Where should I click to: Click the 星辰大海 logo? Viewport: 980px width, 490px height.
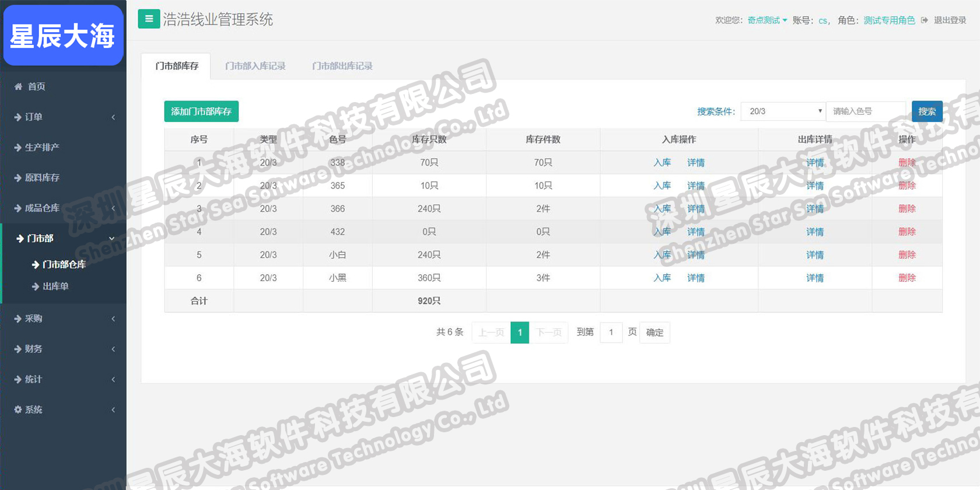coord(63,36)
